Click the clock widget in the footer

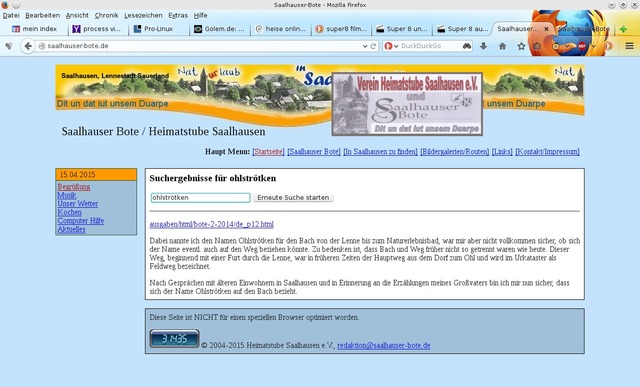174,338
